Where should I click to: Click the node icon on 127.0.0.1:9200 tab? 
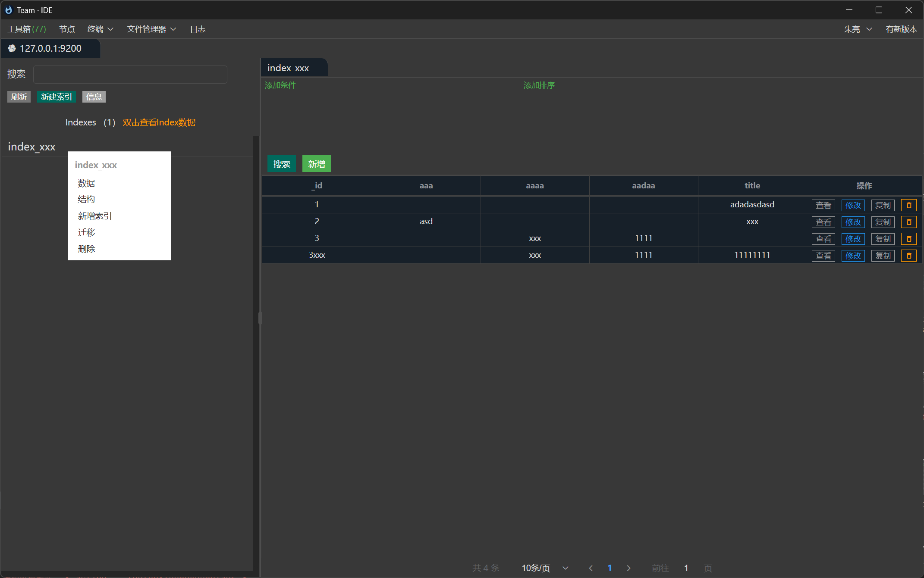(x=12, y=48)
